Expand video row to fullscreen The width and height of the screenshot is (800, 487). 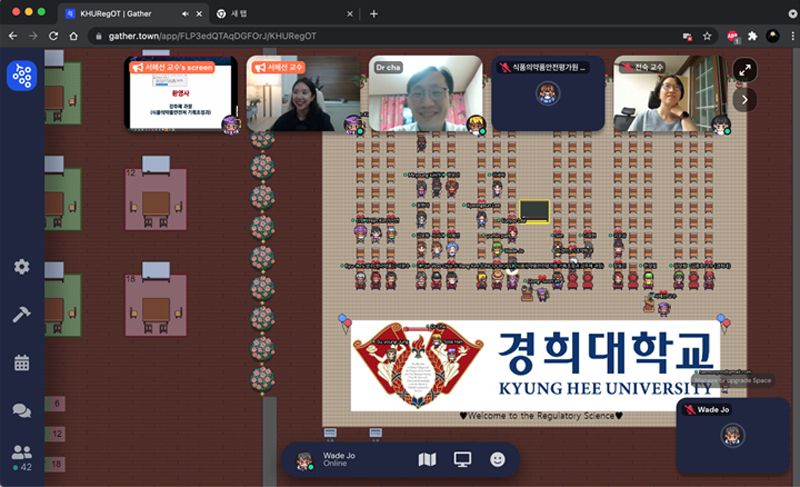tap(745, 70)
